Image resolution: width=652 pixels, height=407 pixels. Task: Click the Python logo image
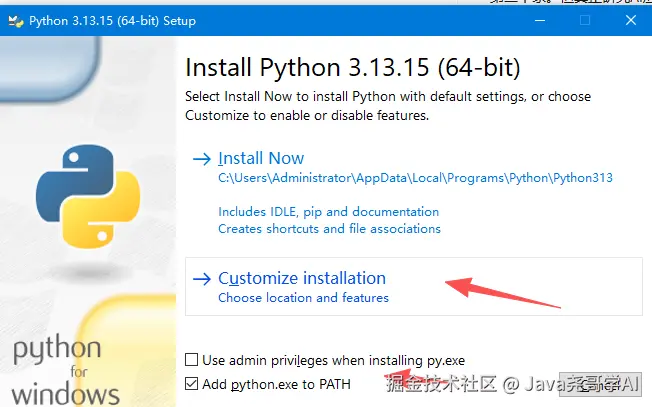(x=88, y=196)
